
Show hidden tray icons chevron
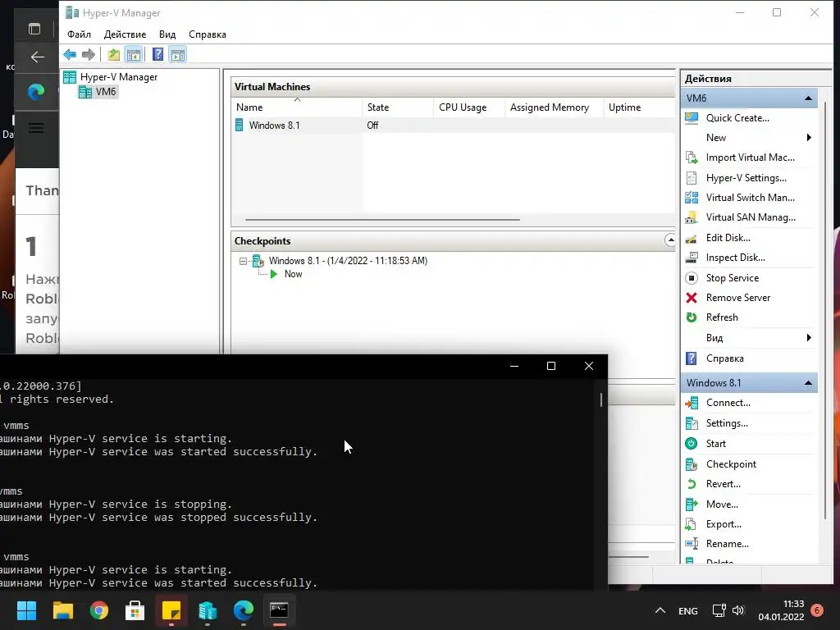coord(660,610)
